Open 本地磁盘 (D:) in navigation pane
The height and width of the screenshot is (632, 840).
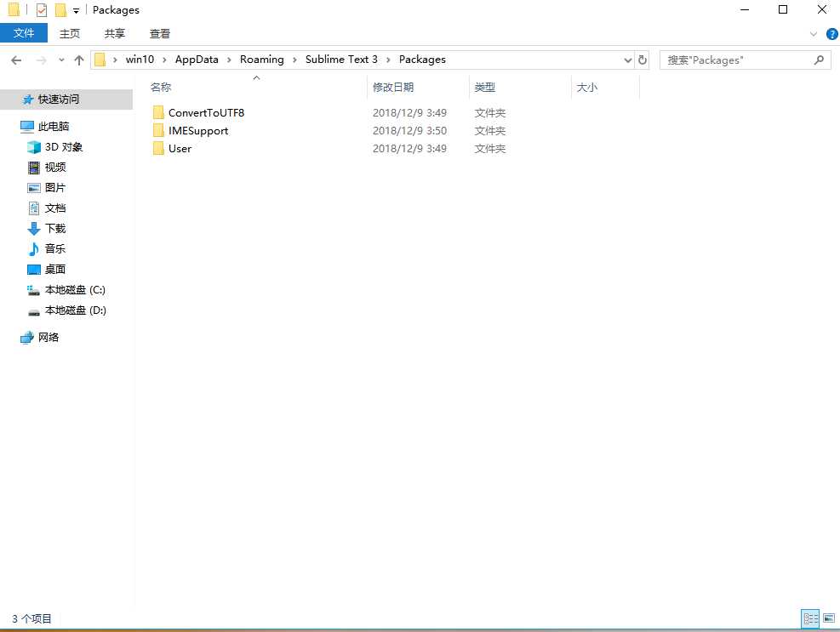76,310
